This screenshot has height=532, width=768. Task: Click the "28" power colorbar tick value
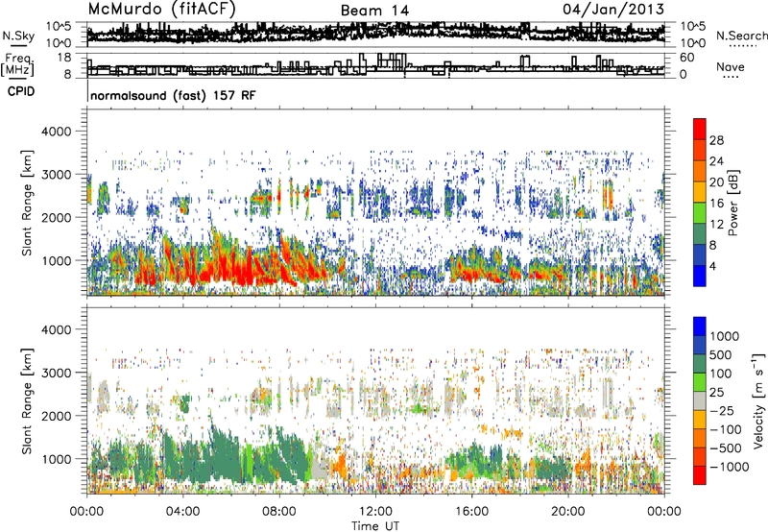716,140
